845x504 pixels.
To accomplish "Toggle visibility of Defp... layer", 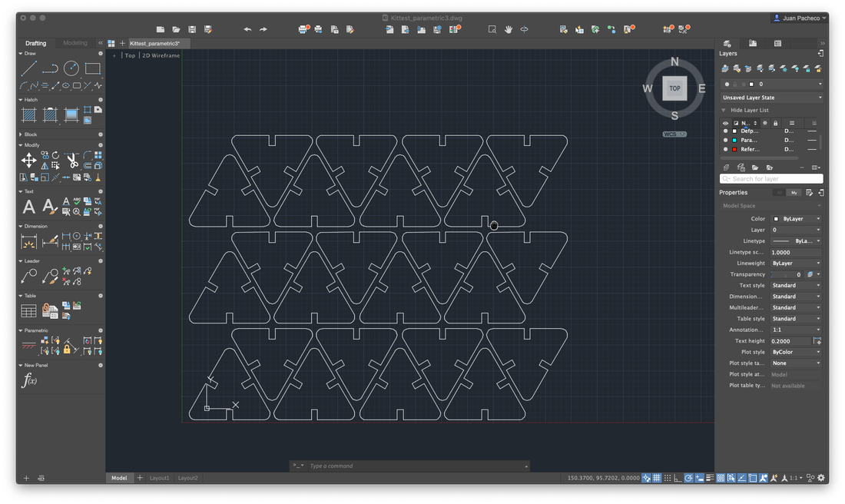I will coord(725,131).
